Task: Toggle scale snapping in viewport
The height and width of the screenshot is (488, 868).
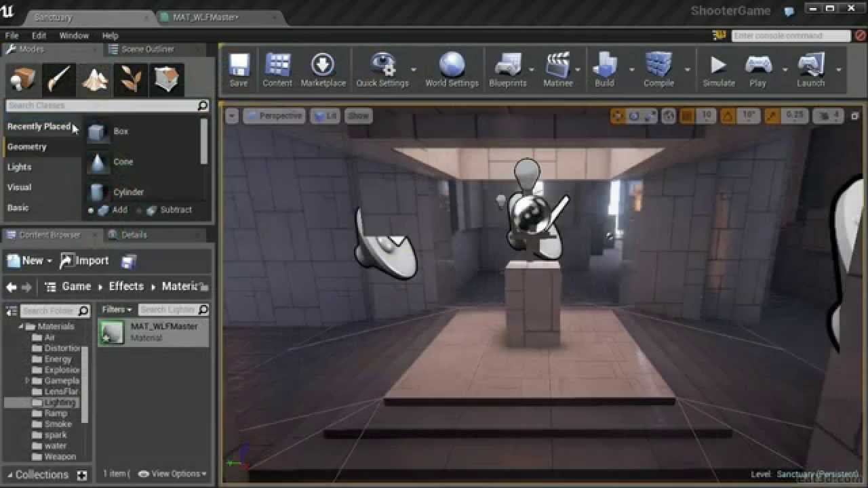Action: [x=773, y=116]
